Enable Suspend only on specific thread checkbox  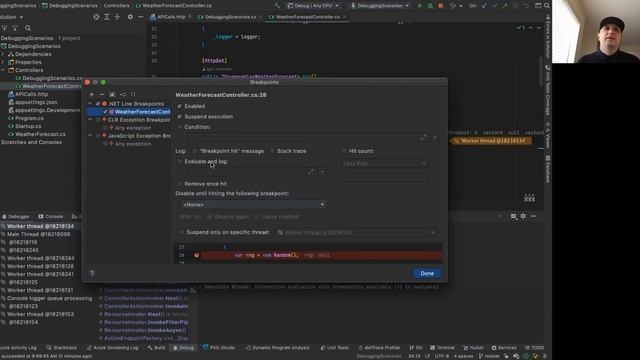point(182,232)
